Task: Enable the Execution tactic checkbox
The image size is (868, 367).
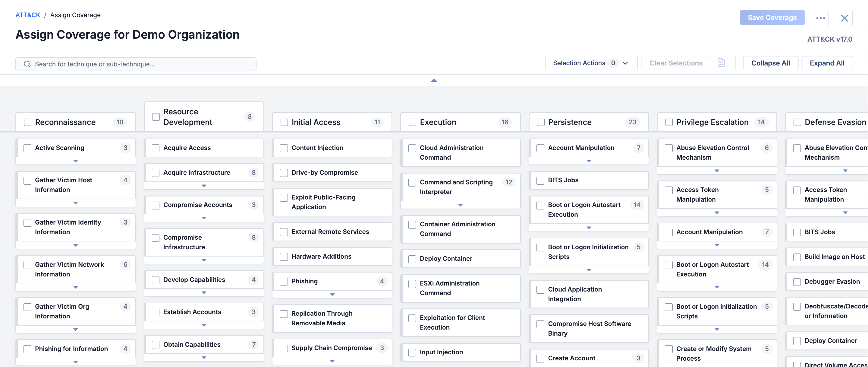Action: [x=412, y=122]
